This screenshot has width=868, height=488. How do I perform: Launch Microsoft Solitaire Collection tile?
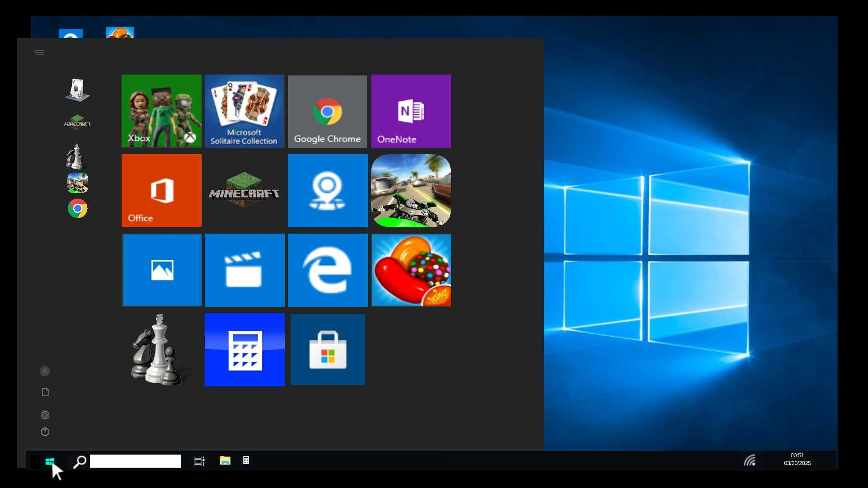245,111
